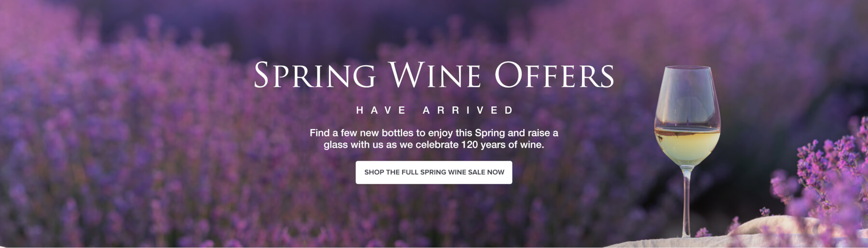The image size is (868, 248).
Task: Click the word Spring in the large heading
Action: pos(314,76)
